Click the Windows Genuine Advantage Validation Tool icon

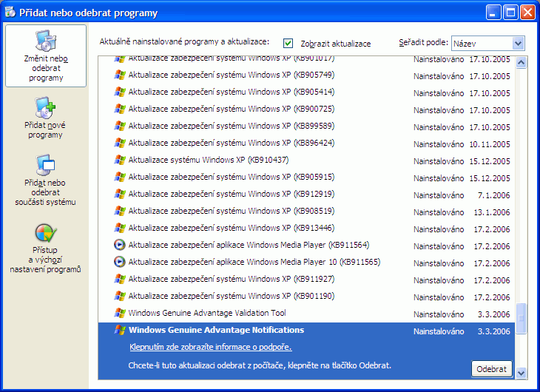[120, 313]
